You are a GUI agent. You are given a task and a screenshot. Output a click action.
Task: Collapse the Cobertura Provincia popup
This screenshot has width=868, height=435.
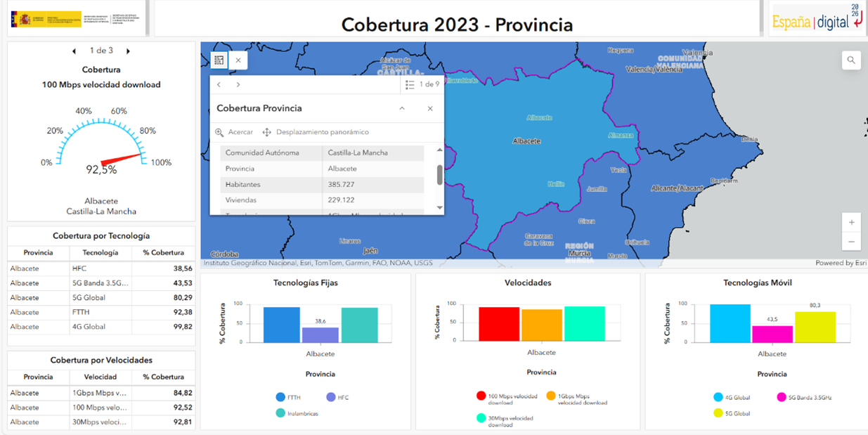click(402, 108)
